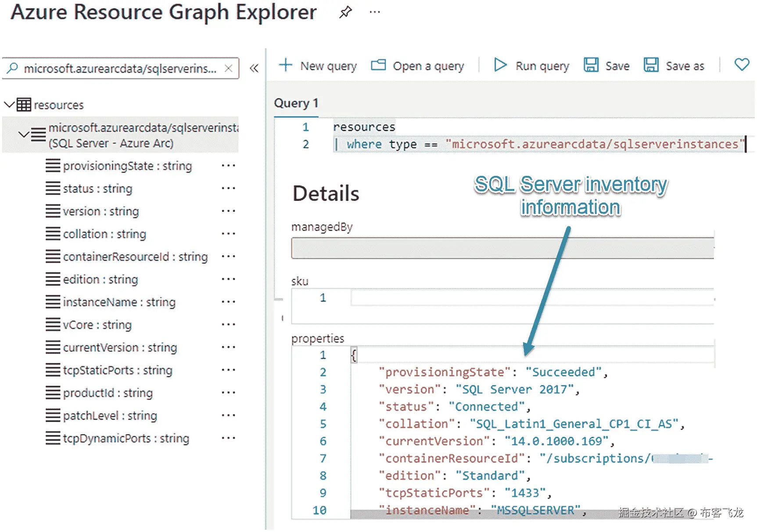
Task: Select the instanceName : string field
Action: 119,302
